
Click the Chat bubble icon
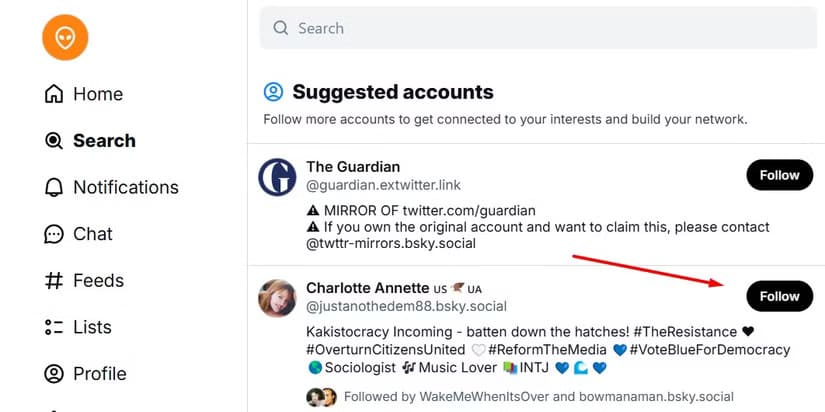coord(54,234)
